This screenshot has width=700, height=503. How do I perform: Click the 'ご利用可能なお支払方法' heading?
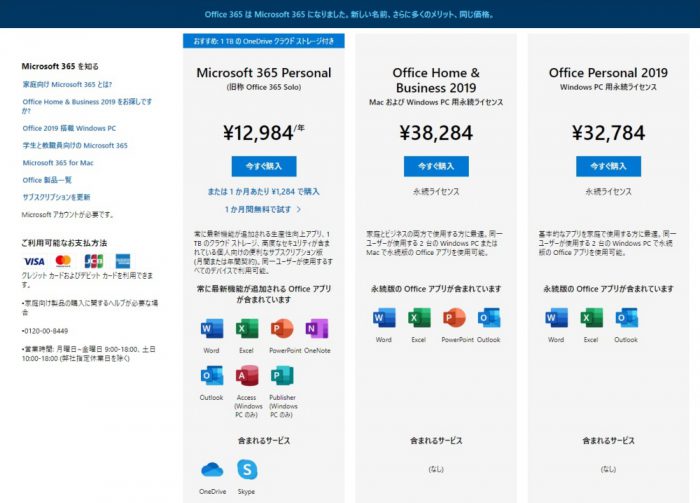tap(64, 243)
